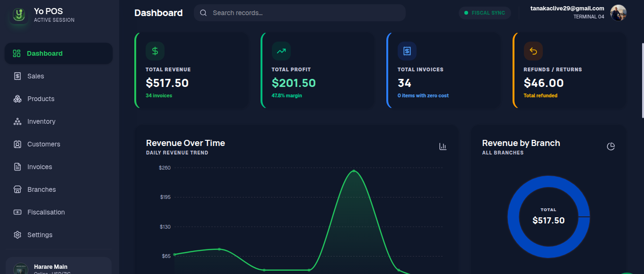
Task: Click the Products cubes icon
Action: [17, 99]
